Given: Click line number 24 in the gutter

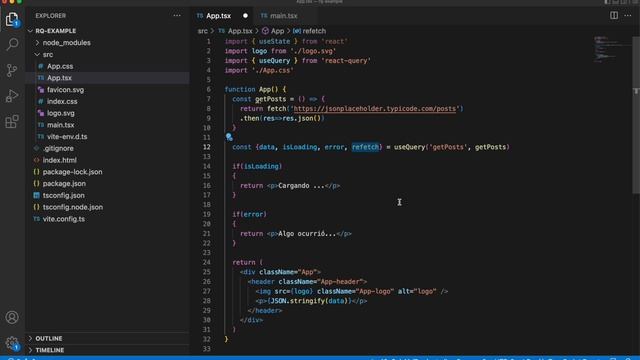Looking at the screenshot, I should (207, 262).
